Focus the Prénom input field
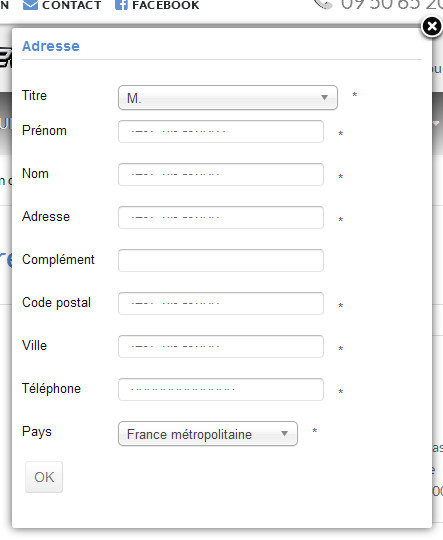Image resolution: width=443 pixels, height=540 pixels. click(221, 131)
